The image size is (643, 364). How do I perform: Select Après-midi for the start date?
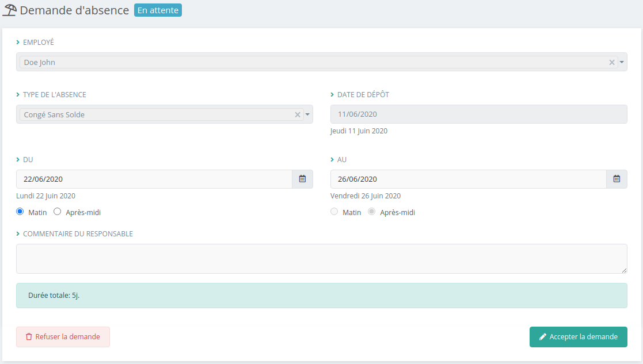(57, 212)
